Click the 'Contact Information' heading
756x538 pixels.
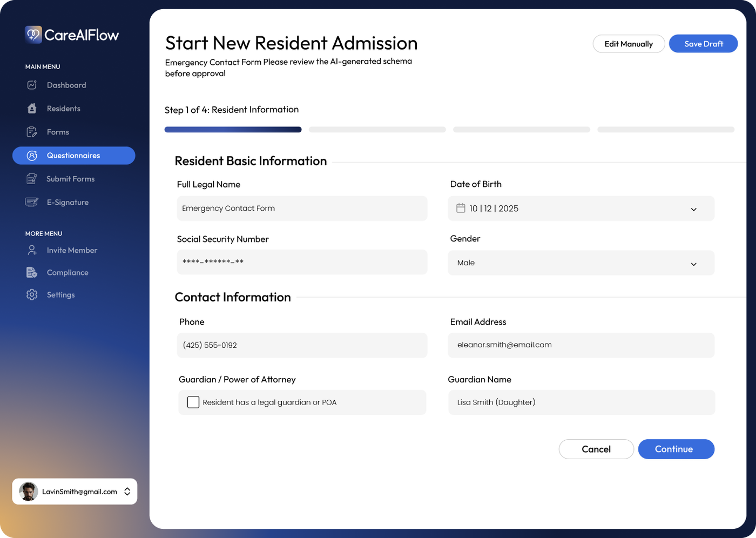(x=233, y=297)
